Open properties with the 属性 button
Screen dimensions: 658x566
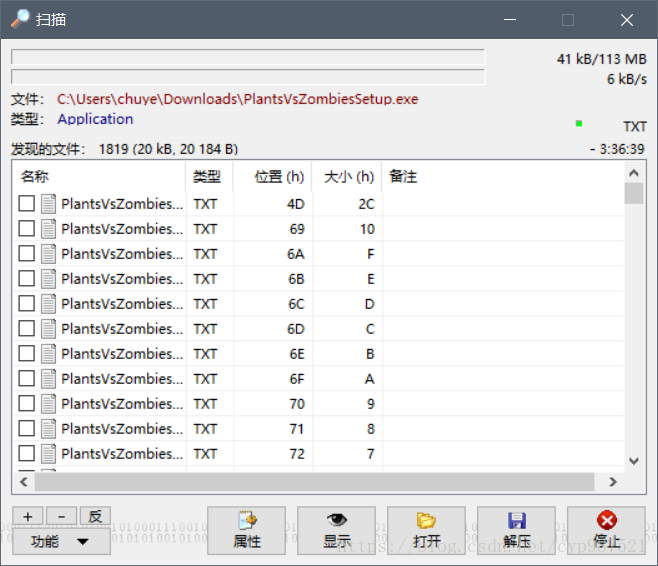(x=247, y=530)
